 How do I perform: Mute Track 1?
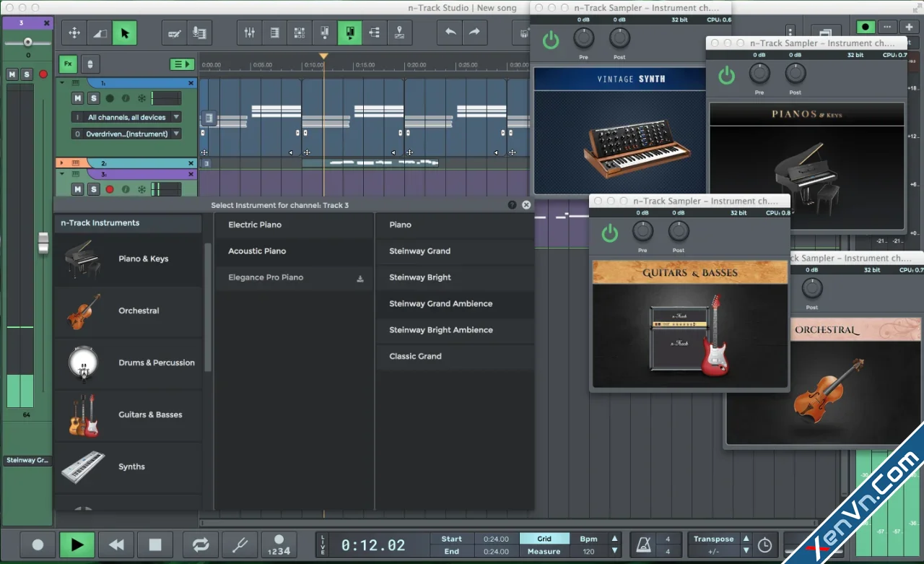point(77,98)
